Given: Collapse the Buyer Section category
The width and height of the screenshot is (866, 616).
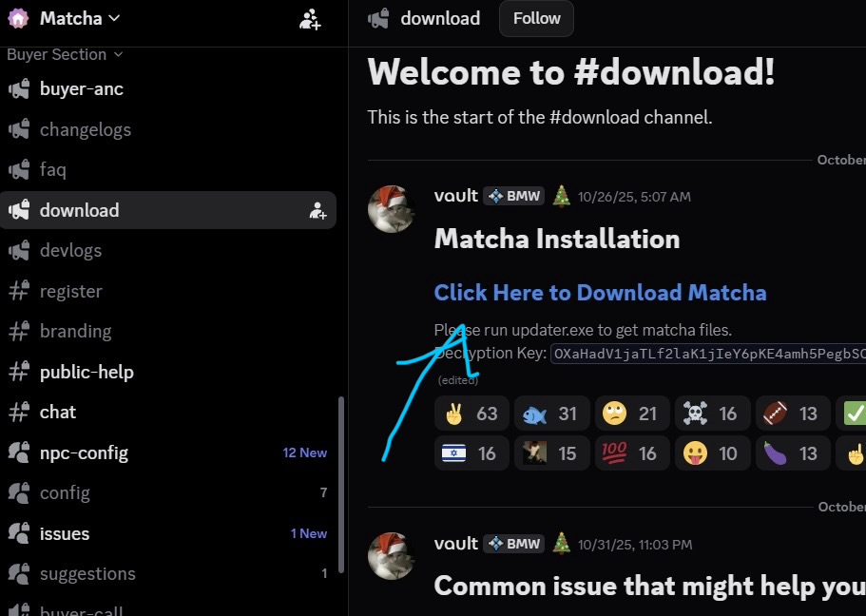Looking at the screenshot, I should (x=65, y=54).
